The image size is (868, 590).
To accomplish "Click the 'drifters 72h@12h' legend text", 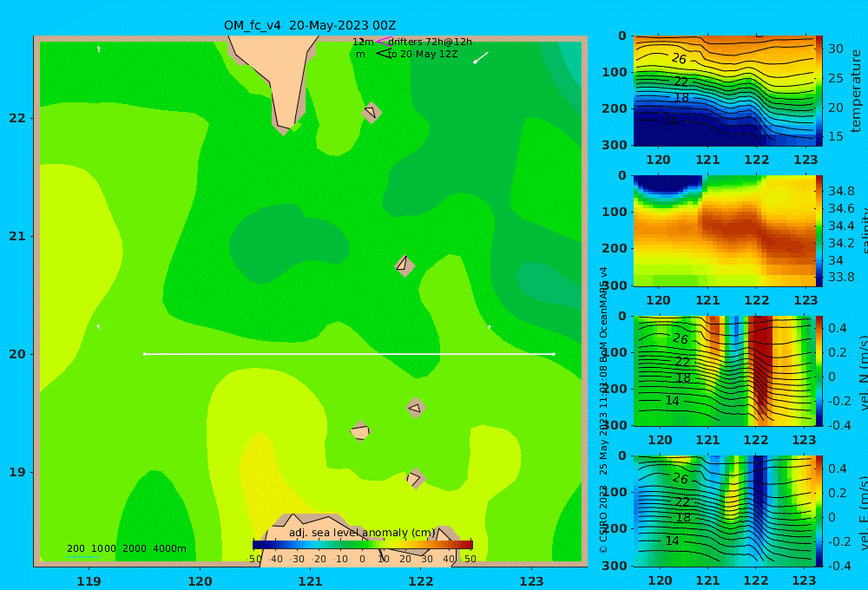I will [x=430, y=42].
